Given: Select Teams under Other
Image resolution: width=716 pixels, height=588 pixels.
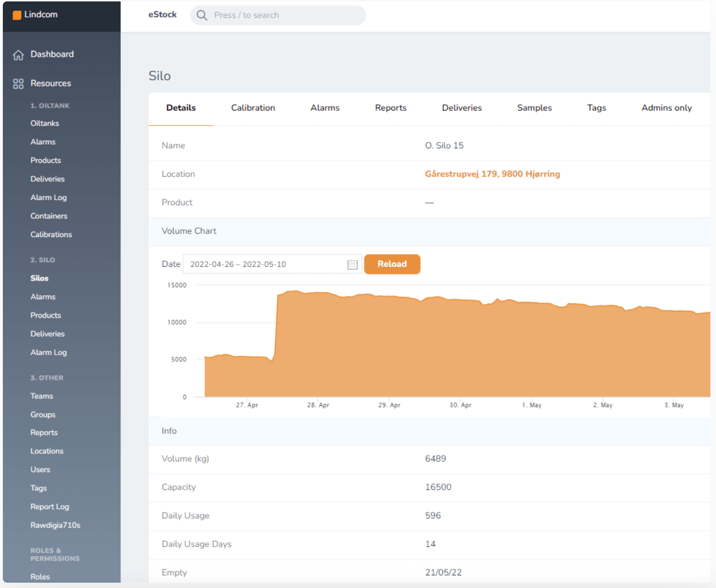Looking at the screenshot, I should coord(41,396).
